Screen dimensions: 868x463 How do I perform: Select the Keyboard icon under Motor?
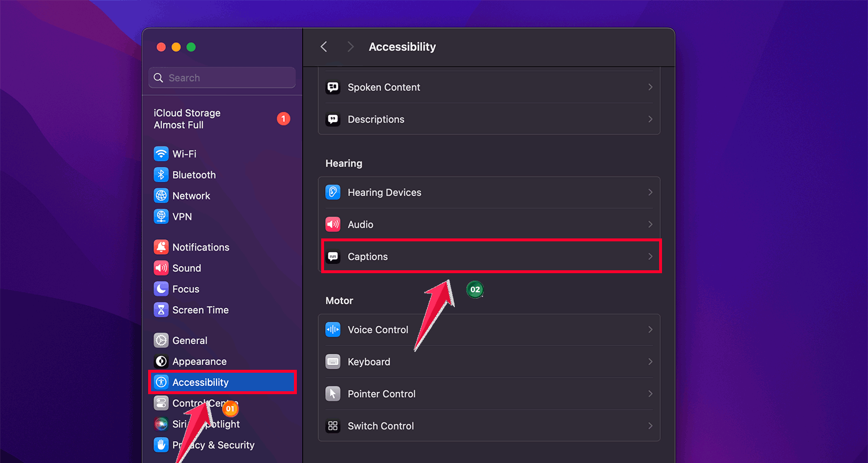pyautogui.click(x=333, y=362)
